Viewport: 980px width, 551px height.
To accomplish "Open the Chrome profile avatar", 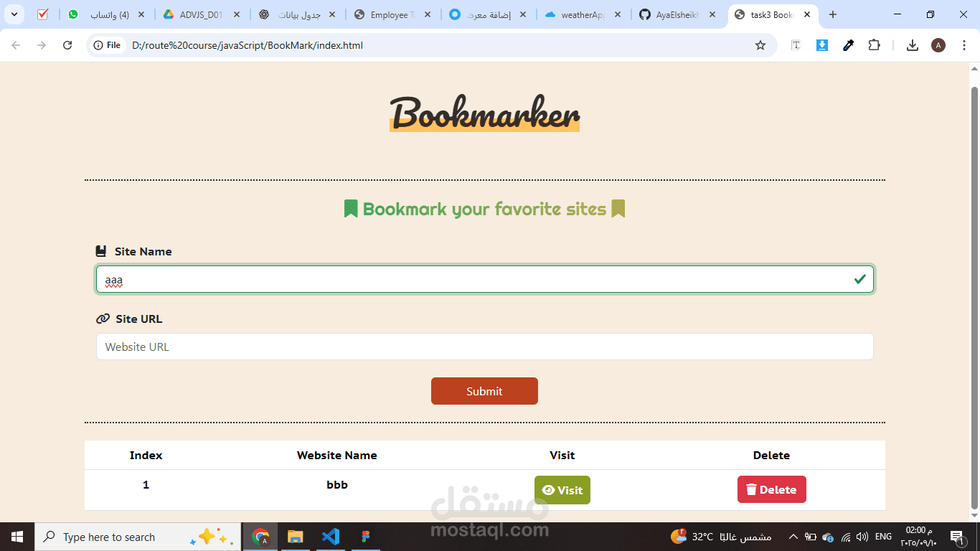I will pyautogui.click(x=938, y=45).
